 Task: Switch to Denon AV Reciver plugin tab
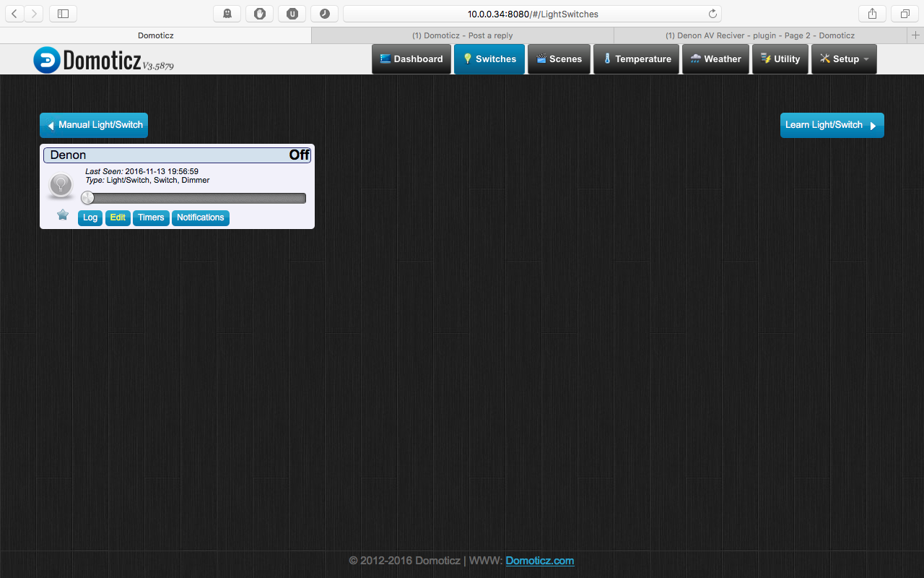[760, 35]
